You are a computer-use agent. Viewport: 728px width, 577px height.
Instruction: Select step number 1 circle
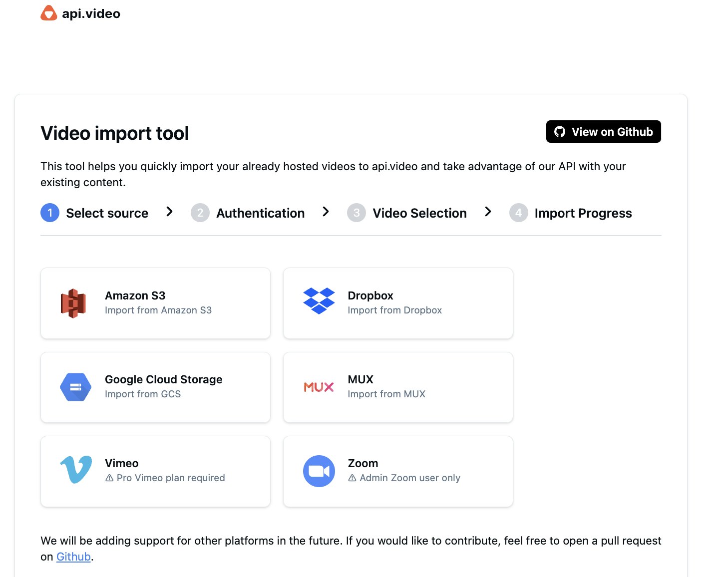tap(50, 213)
